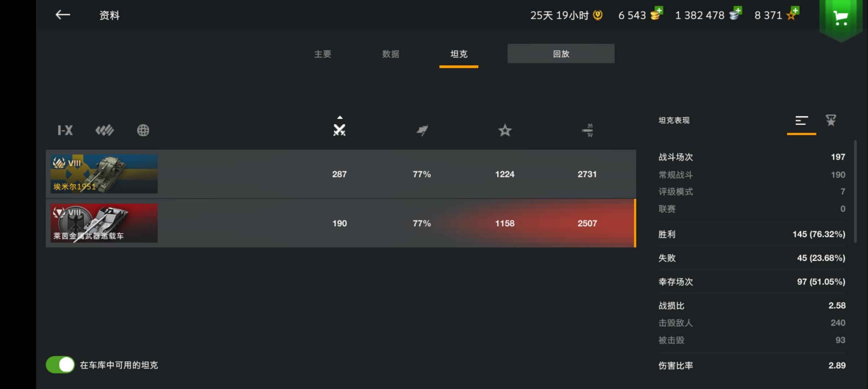Sort tanks by average XP star icon

click(x=505, y=130)
